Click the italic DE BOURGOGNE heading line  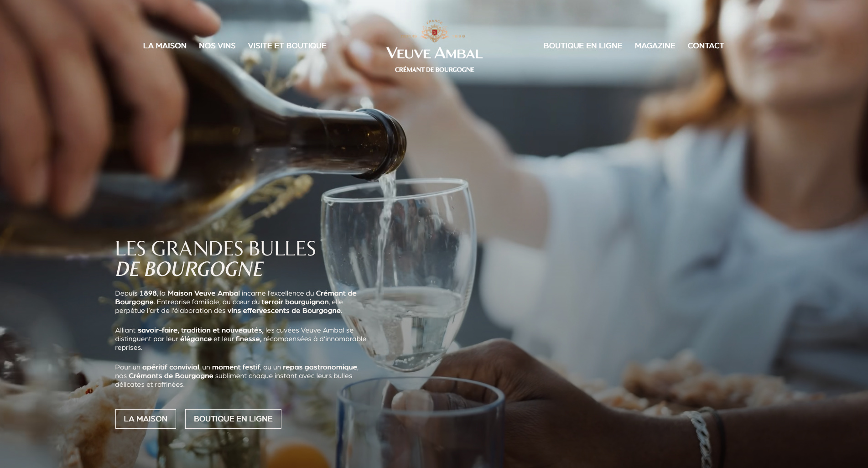click(189, 269)
